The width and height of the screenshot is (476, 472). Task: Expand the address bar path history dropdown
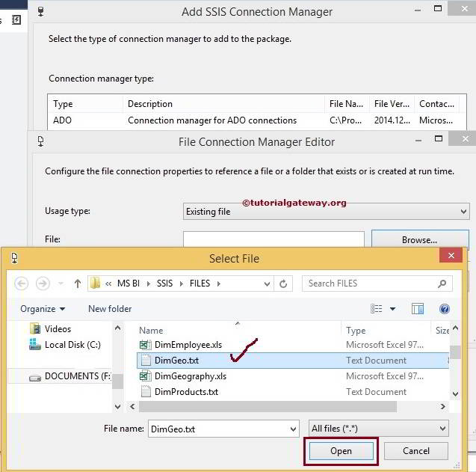(x=267, y=283)
